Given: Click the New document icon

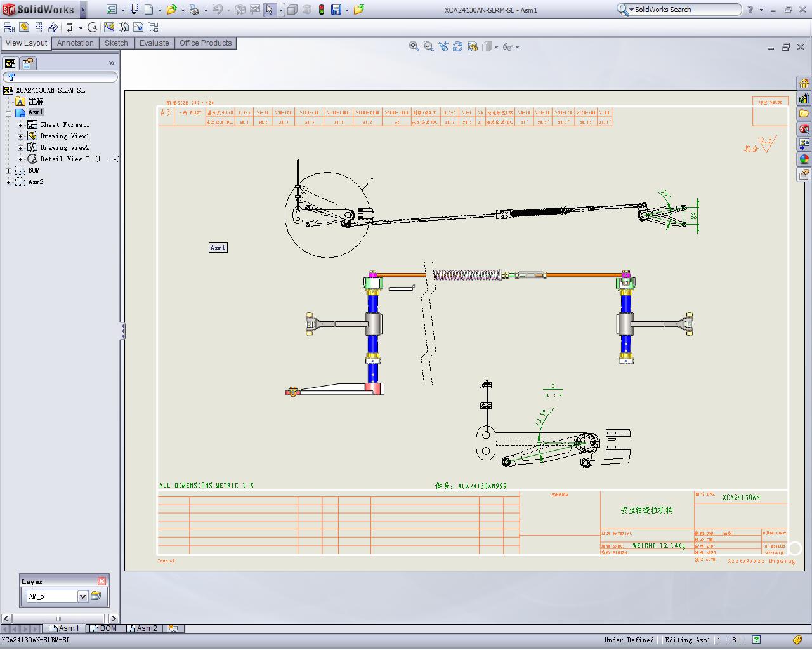Looking at the screenshot, I should click(x=149, y=10).
